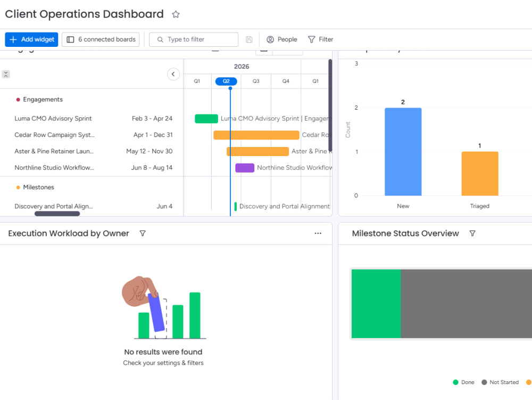Collapse the Gantt list with the chevron arrow

[x=173, y=74]
